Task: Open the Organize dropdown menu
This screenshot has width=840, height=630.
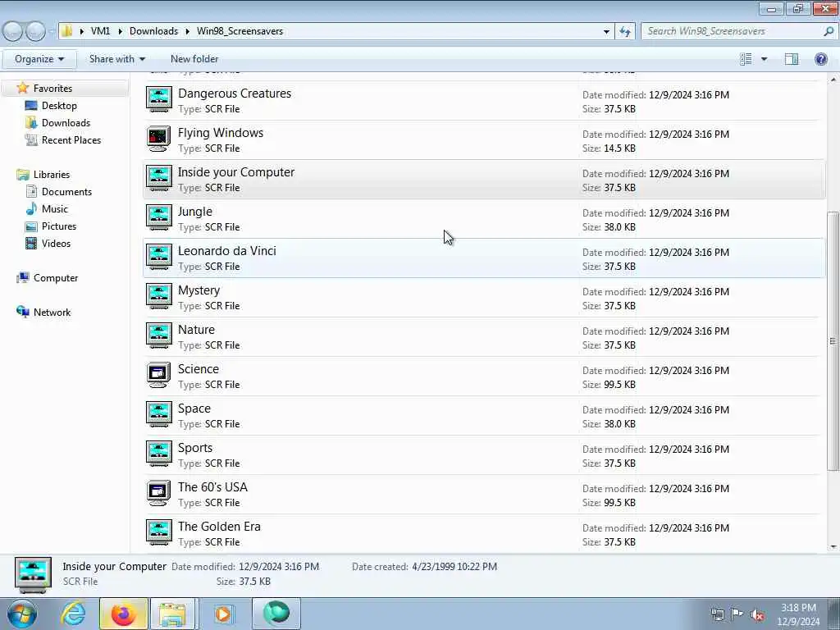Action: [x=39, y=59]
